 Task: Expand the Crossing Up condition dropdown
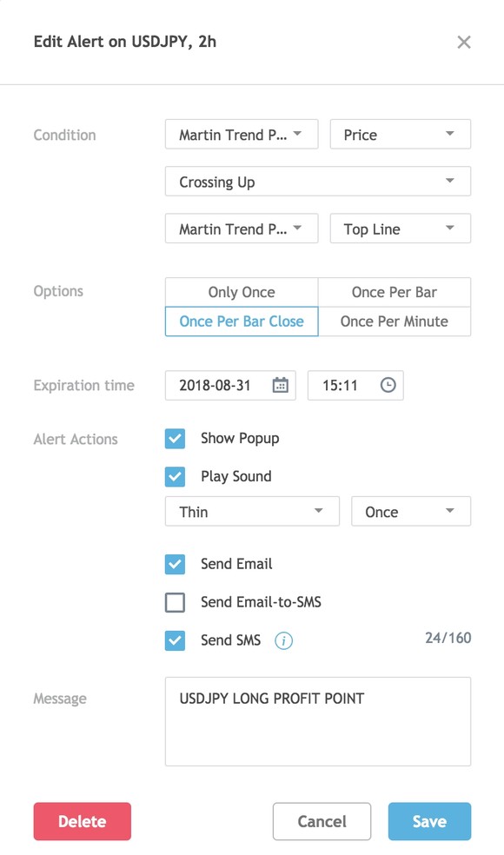318,182
